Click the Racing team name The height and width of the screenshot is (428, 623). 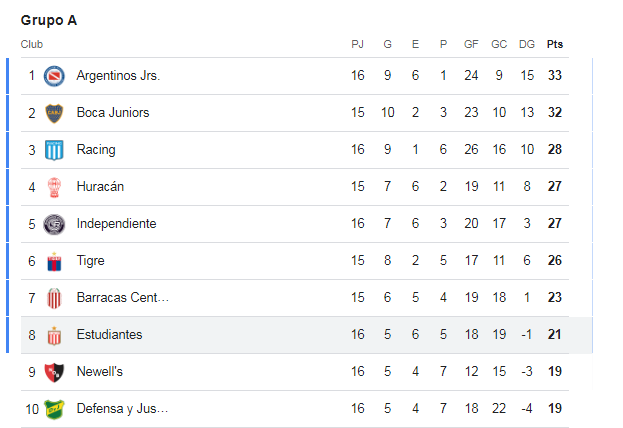pyautogui.click(x=96, y=149)
